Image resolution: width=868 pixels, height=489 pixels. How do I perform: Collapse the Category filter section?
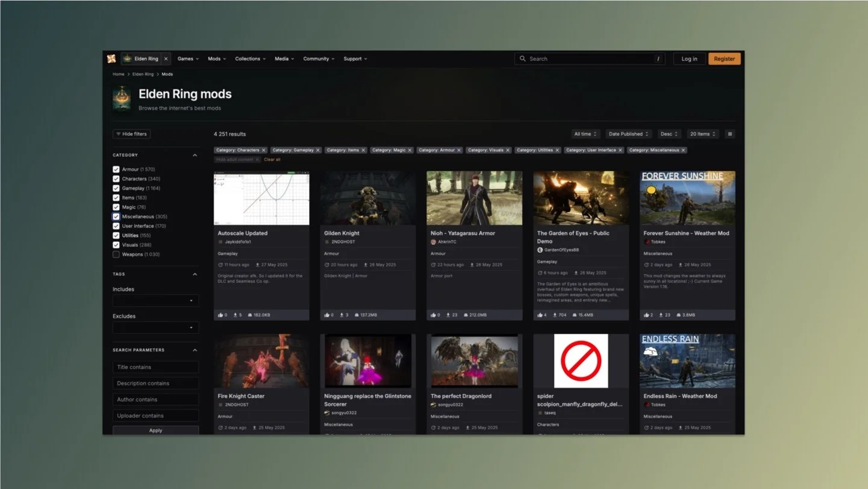click(195, 155)
